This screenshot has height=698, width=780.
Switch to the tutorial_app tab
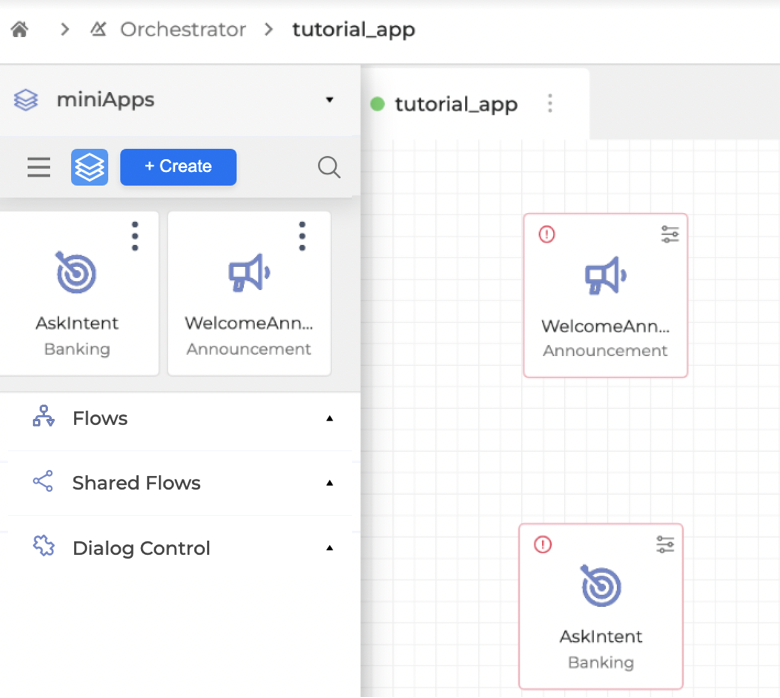tap(455, 104)
